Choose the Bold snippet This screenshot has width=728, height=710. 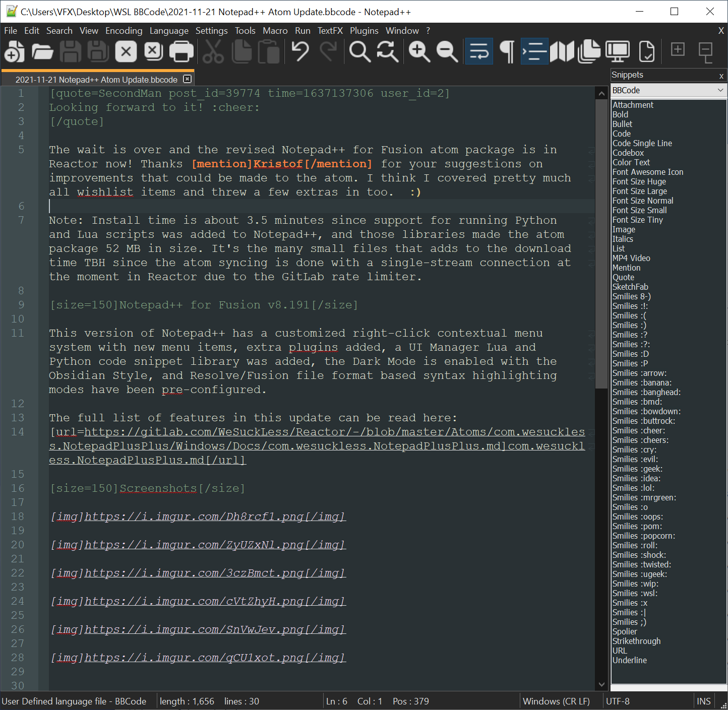(x=620, y=114)
